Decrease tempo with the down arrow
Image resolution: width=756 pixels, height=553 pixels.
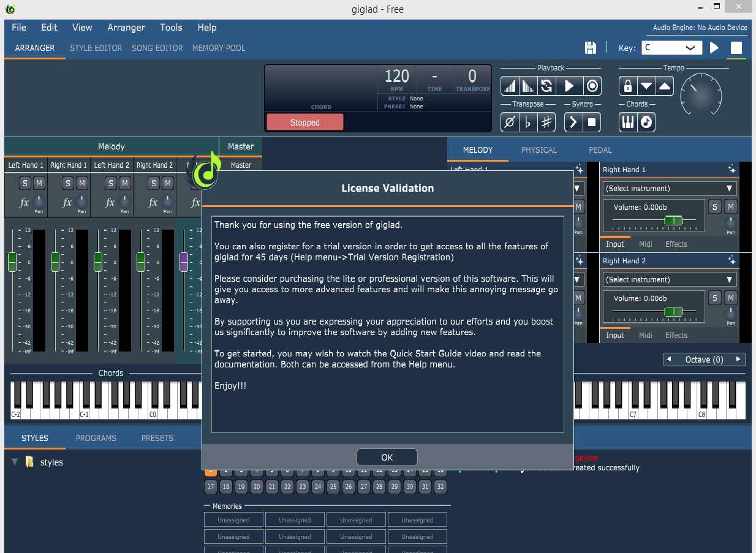point(646,86)
